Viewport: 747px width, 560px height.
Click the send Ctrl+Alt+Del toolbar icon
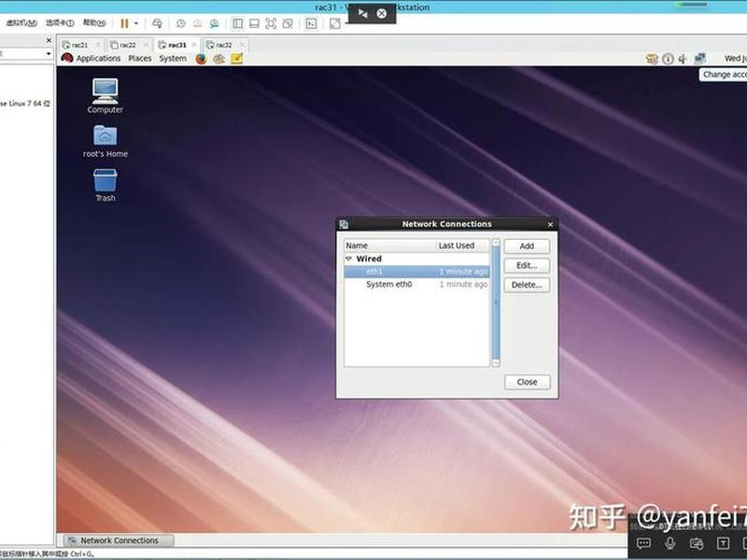pyautogui.click(x=157, y=23)
